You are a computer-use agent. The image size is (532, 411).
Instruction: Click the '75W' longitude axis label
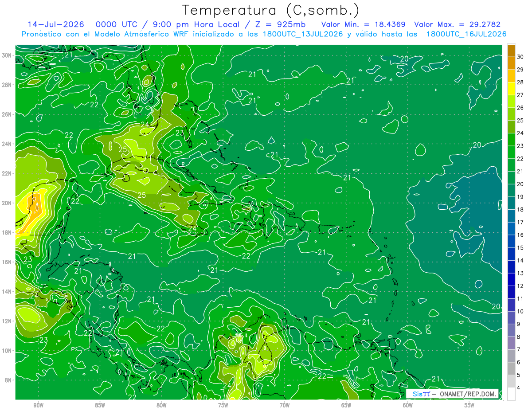pos(223,405)
